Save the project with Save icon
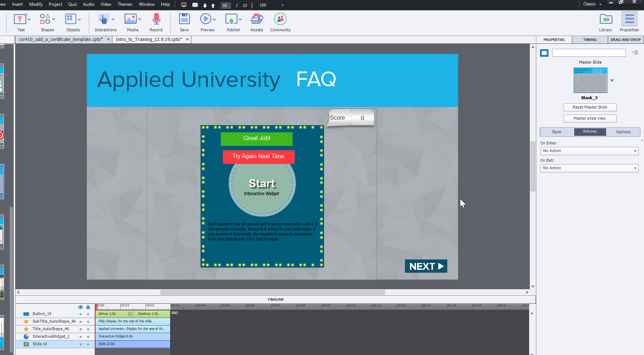 184,19
